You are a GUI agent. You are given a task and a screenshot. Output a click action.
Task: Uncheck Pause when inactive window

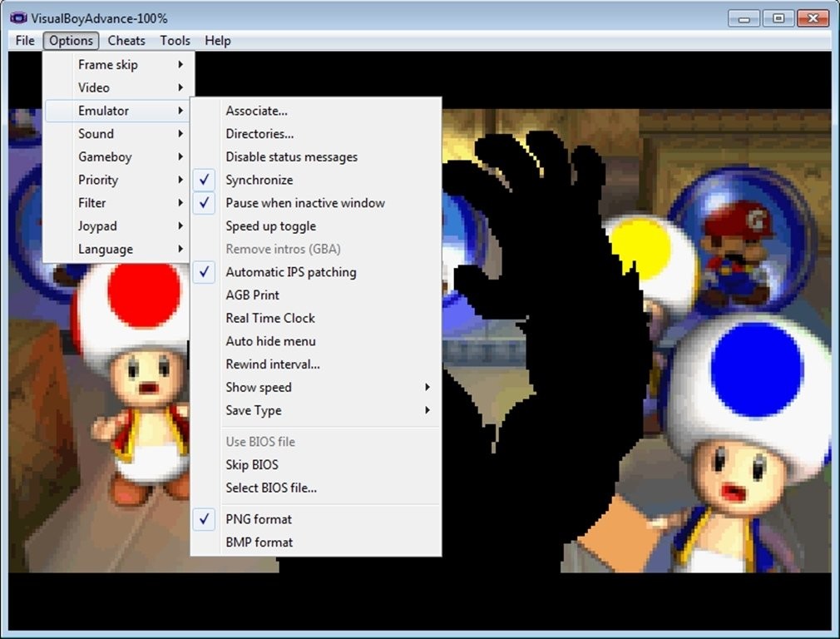pos(316,203)
